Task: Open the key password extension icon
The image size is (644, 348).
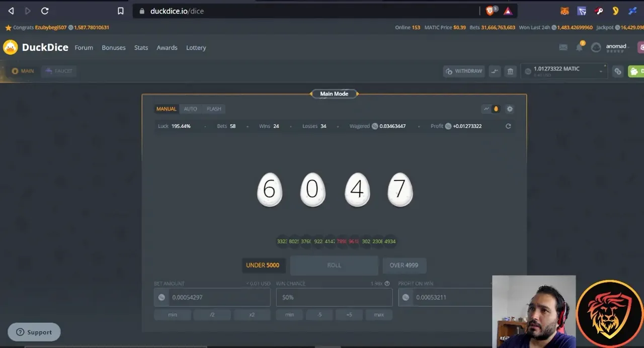Action: coord(598,11)
